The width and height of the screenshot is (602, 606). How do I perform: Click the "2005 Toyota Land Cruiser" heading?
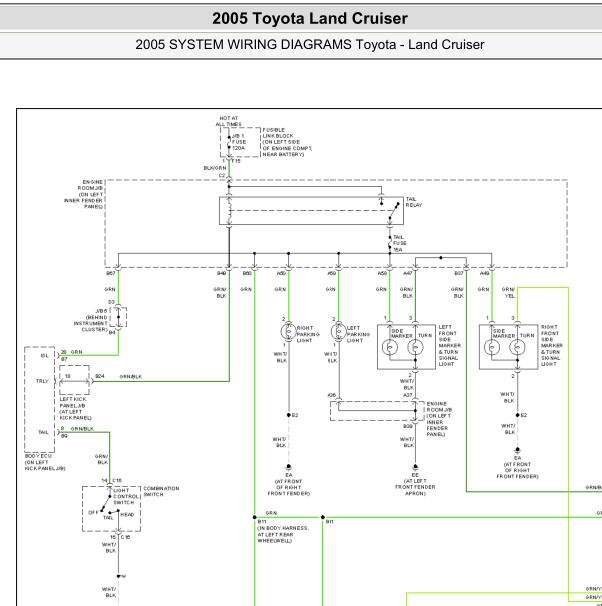pos(310,19)
